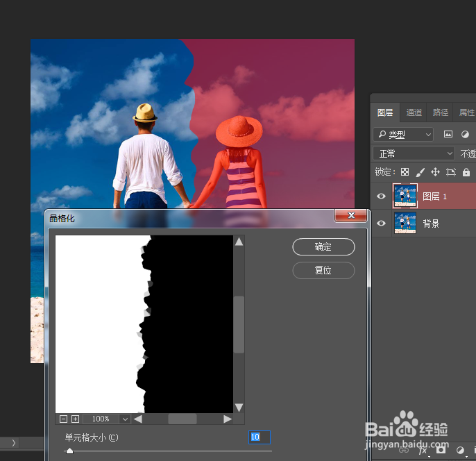476x461 pixels.
Task: Switch to the 图层 tab
Action: tap(385, 112)
